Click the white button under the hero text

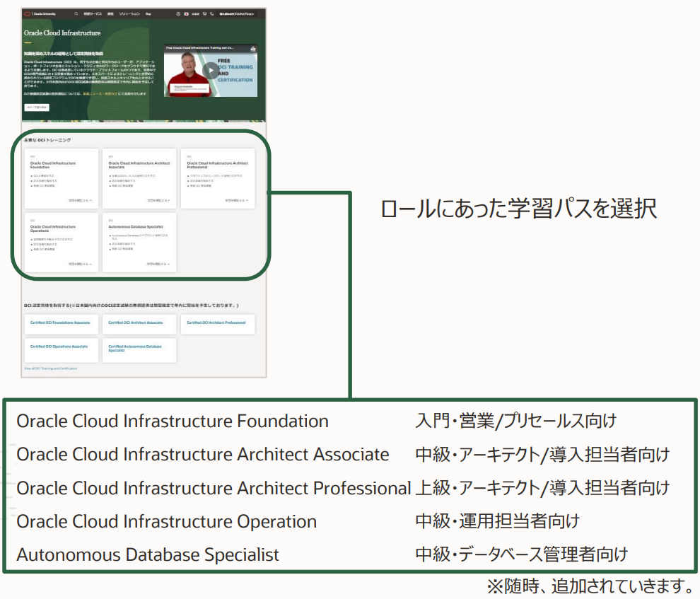(x=37, y=107)
